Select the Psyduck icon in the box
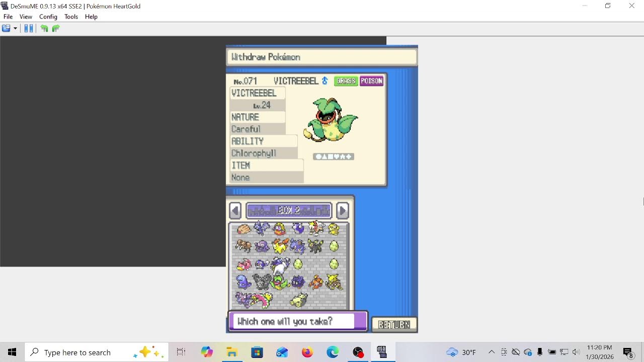 click(334, 229)
